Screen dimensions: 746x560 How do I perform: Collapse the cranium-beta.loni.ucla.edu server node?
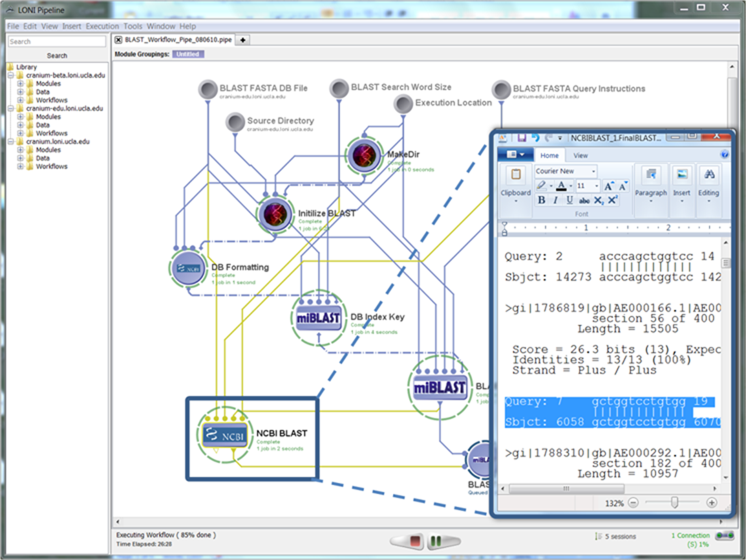tap(11, 75)
